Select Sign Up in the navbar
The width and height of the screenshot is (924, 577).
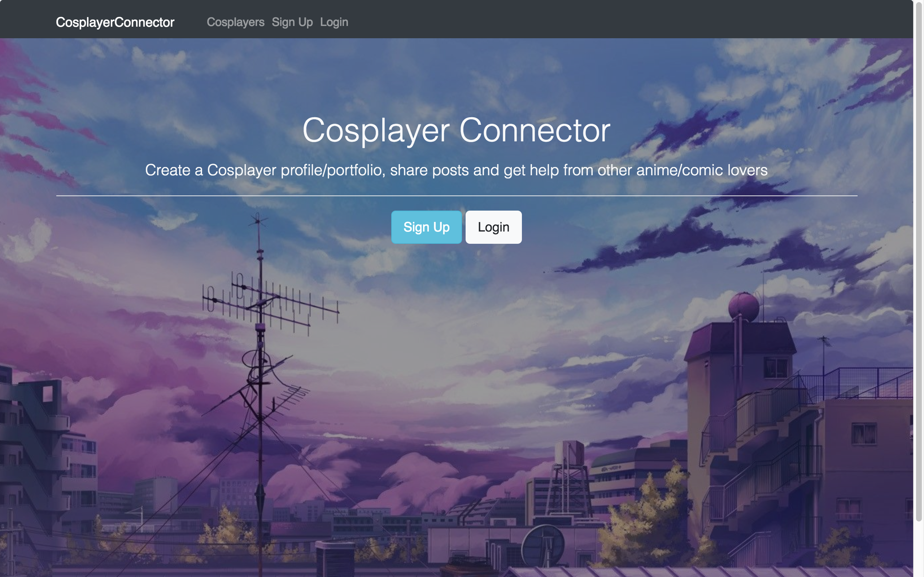[292, 22]
